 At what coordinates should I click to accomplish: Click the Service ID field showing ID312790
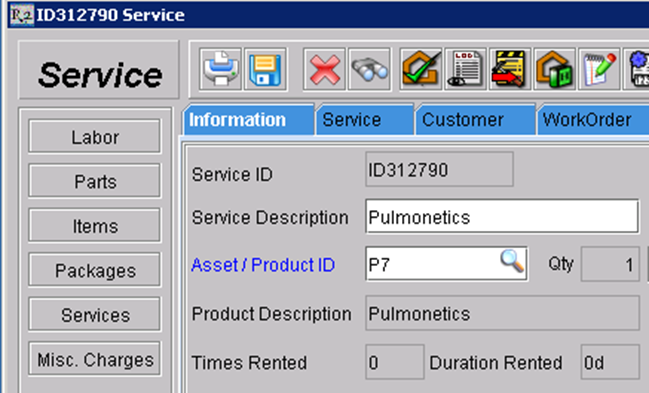[x=440, y=169]
